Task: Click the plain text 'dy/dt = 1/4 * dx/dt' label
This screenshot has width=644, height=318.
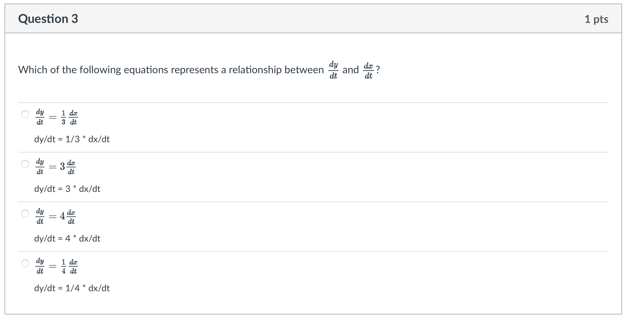Action: 72,288
